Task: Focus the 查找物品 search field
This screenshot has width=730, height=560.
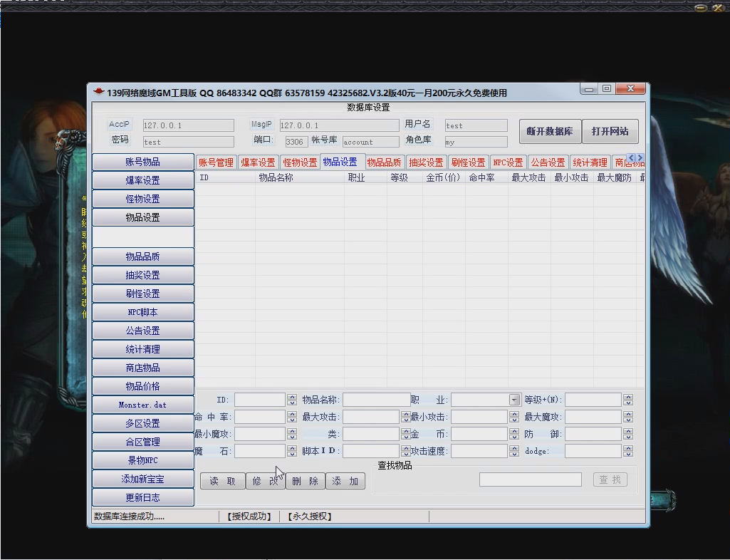Action: click(x=530, y=480)
